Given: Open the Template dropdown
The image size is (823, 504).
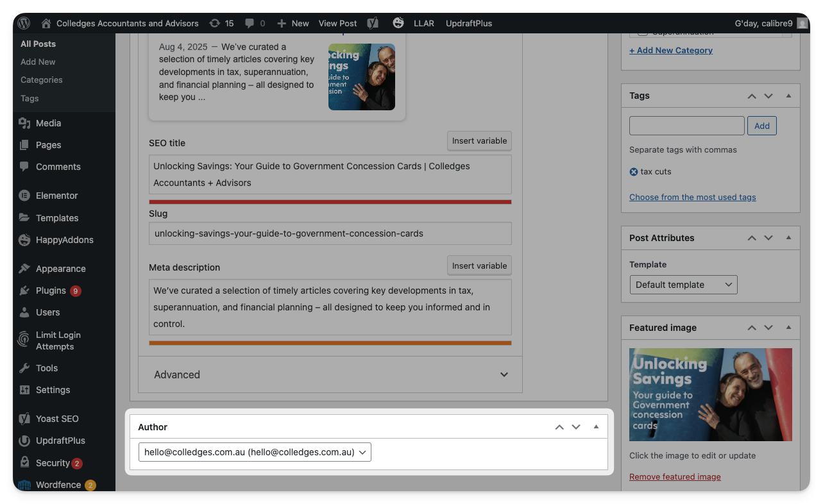Looking at the screenshot, I should tap(683, 285).
